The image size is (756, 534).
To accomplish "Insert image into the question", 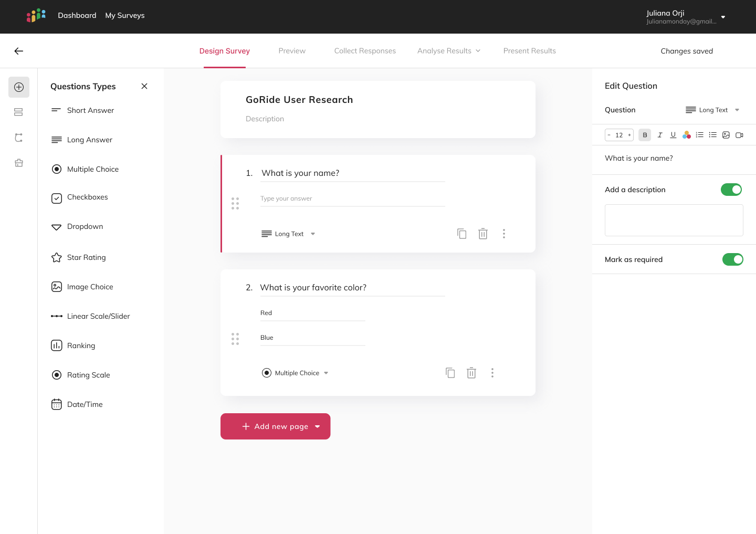I will [726, 135].
